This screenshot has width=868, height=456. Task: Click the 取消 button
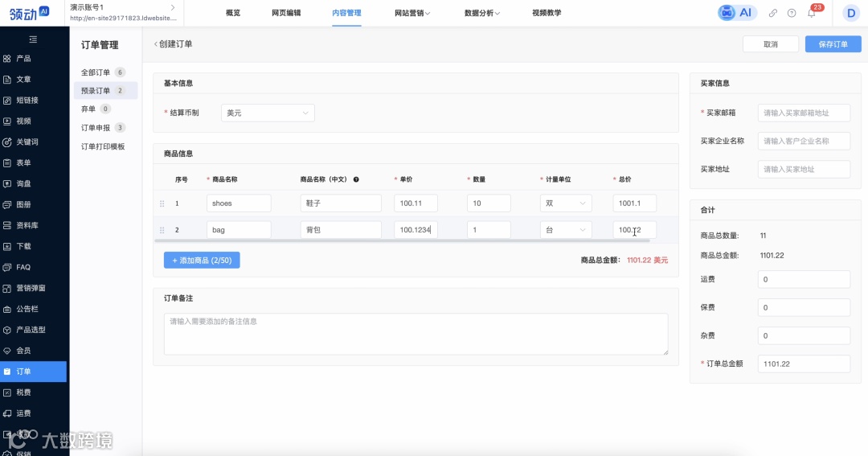[771, 44]
